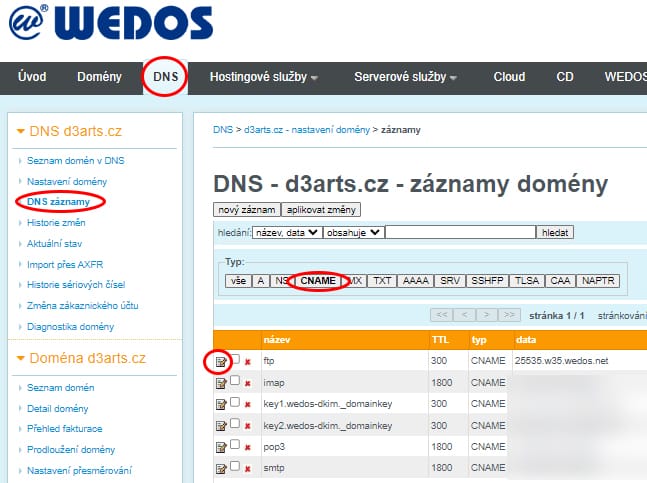Delete the key1.wedos-dkim record red X
Viewport: 647px width, 483px height.
[x=248, y=405]
